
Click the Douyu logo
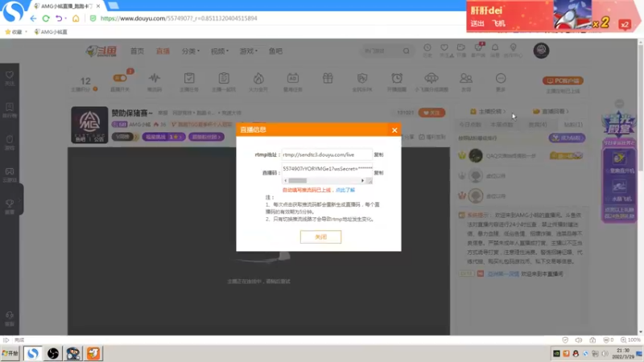[101, 51]
